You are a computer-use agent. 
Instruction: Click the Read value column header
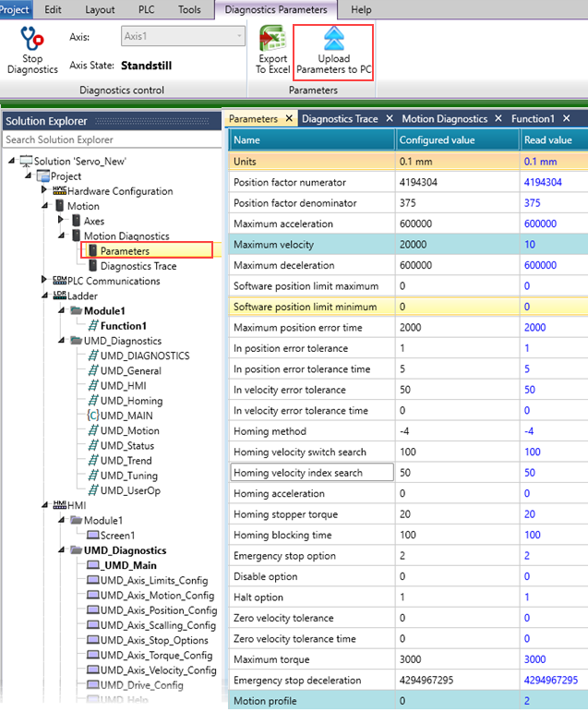tap(555, 139)
